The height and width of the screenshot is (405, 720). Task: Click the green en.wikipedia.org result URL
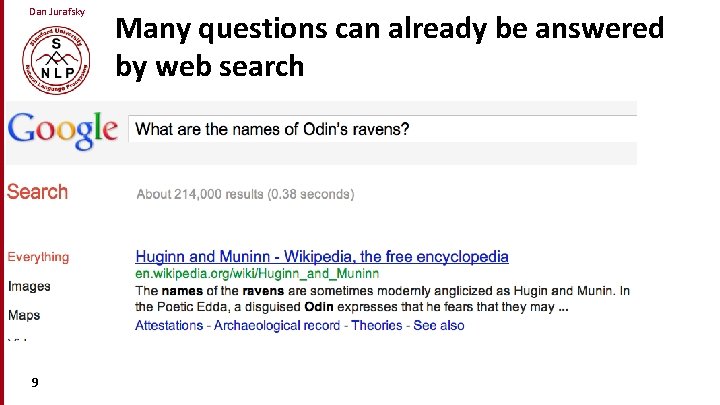point(257,273)
